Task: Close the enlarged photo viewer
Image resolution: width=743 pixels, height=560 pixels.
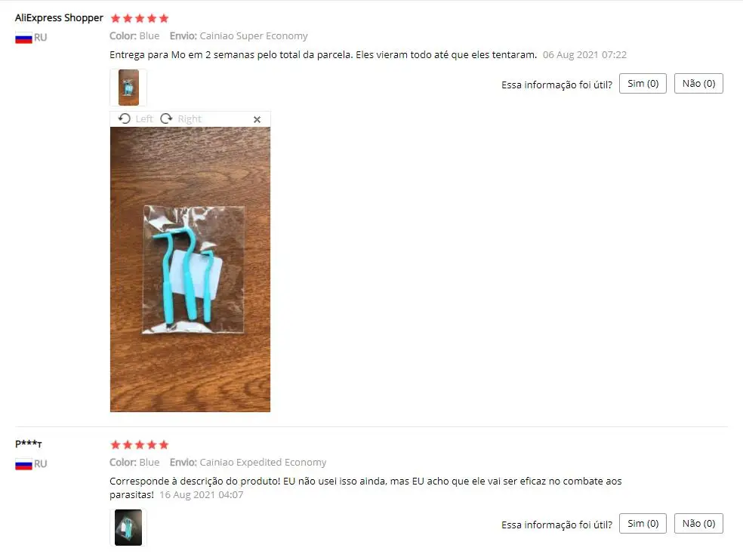Action: pos(257,119)
